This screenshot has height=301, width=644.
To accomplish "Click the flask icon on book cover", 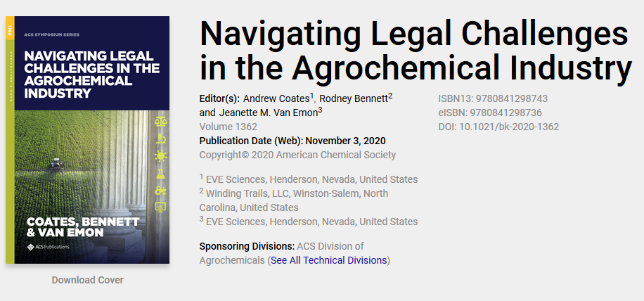I will tap(160, 173).
